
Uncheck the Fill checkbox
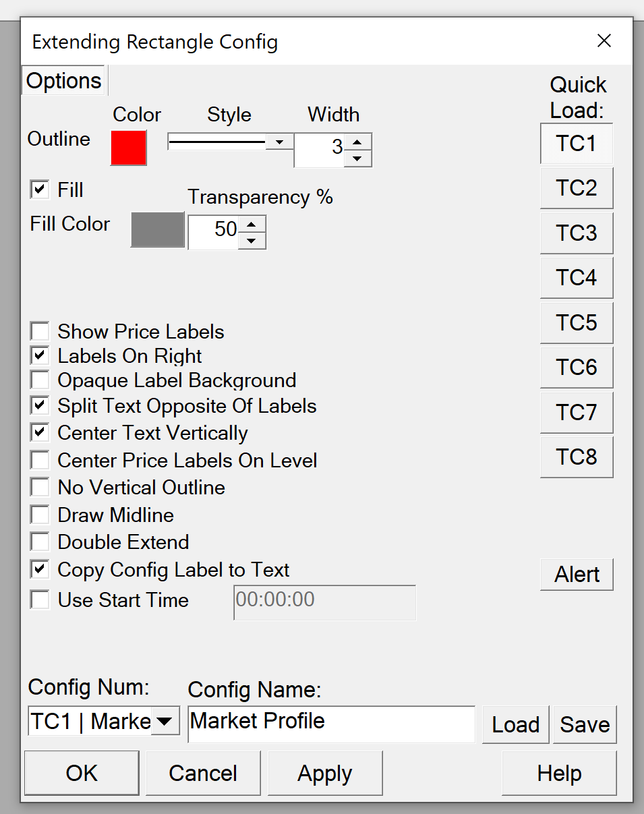40,190
